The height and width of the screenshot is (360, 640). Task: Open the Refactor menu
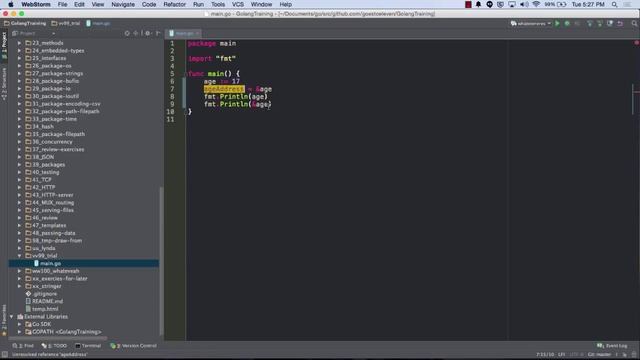(x=175, y=4)
